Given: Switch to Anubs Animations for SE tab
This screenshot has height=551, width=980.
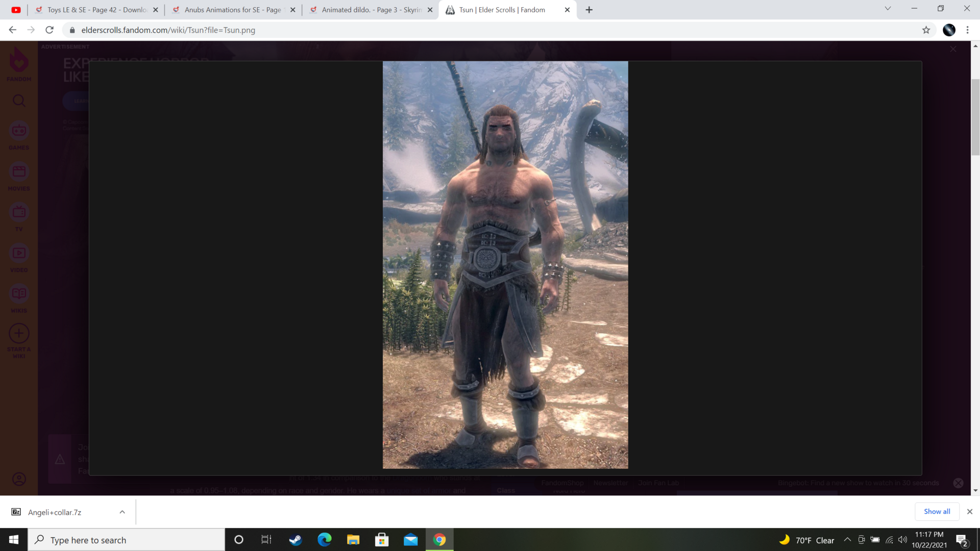Looking at the screenshot, I should 233,10.
